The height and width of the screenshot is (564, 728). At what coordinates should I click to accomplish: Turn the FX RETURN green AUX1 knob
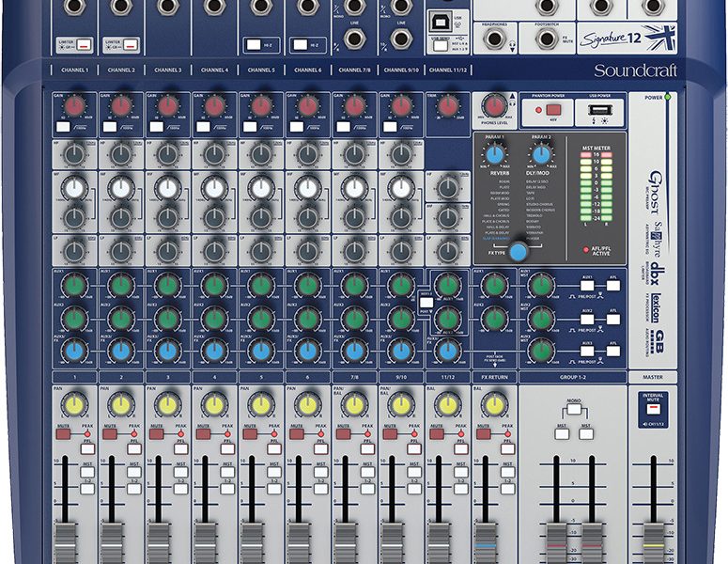click(494, 286)
